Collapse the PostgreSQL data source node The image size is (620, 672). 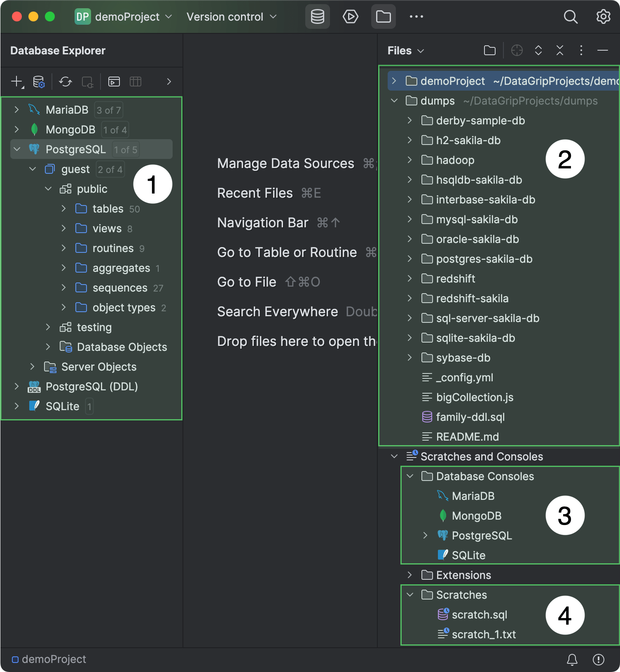click(x=17, y=149)
